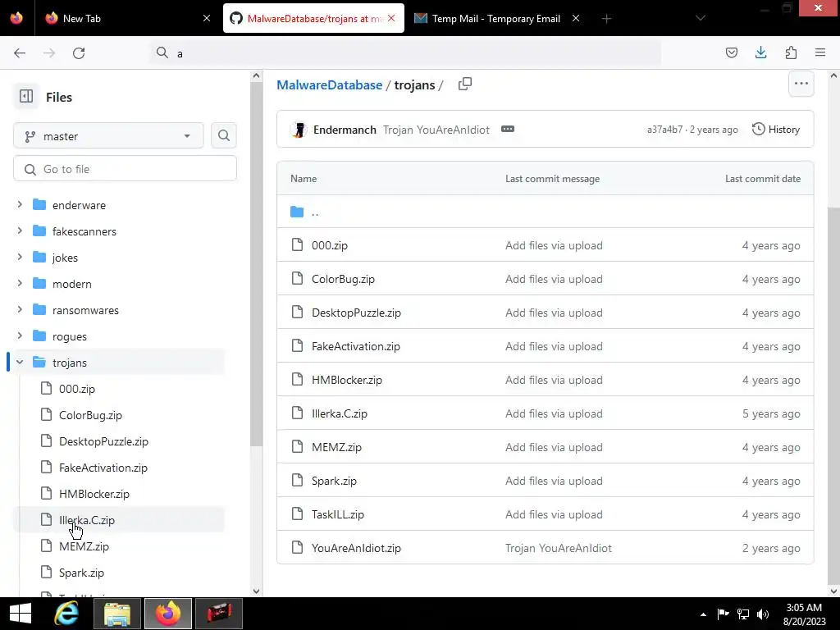Click the file tree search magnifier button
Screen dimensions: 840x630
coord(224,135)
